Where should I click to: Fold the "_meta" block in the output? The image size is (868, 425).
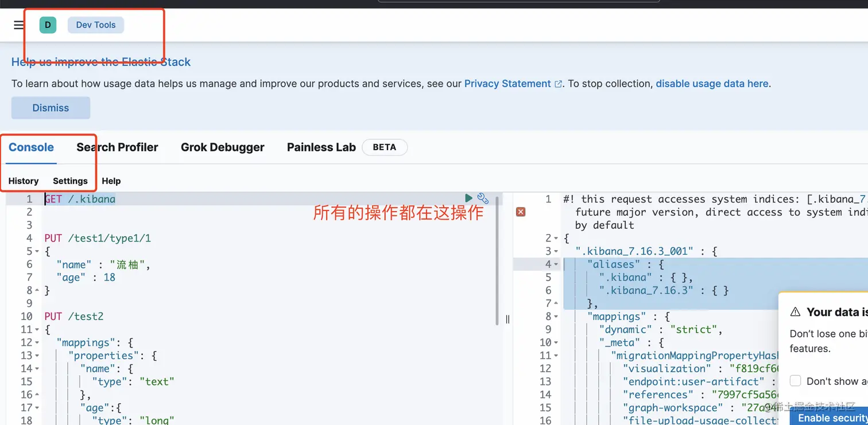point(556,343)
